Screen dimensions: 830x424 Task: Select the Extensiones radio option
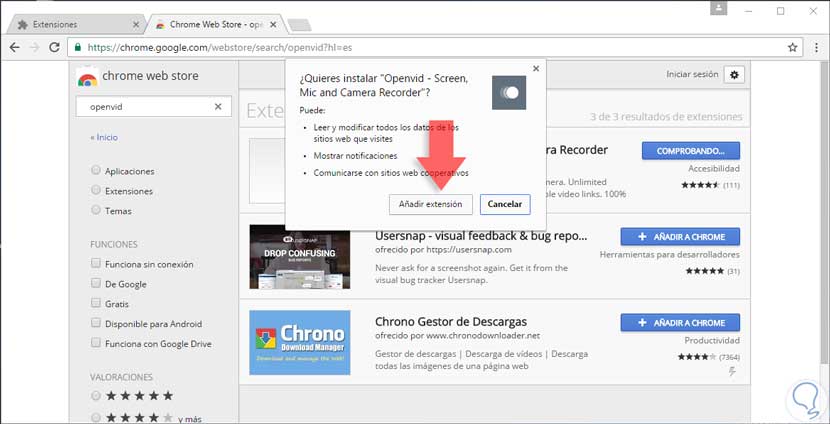[96, 190]
